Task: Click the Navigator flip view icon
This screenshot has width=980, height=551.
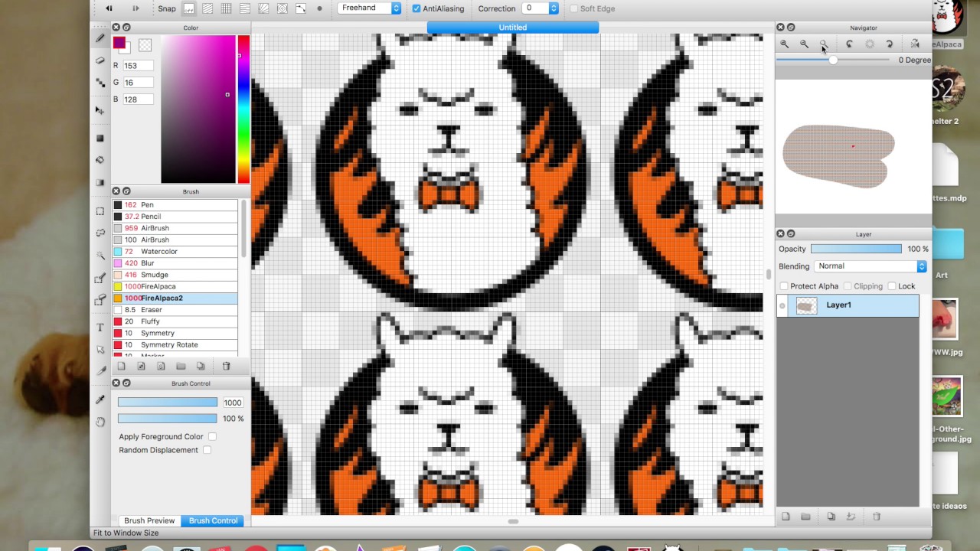Action: (x=915, y=44)
